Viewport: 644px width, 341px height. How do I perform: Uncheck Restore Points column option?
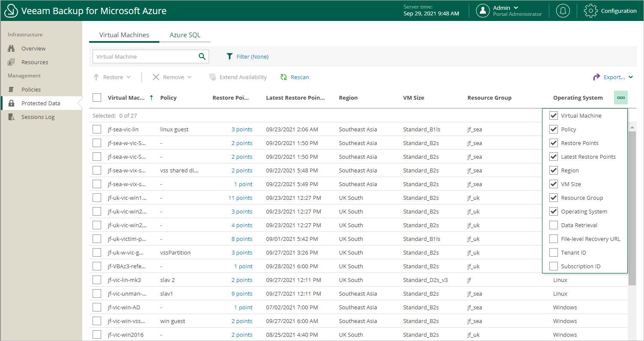pos(554,143)
